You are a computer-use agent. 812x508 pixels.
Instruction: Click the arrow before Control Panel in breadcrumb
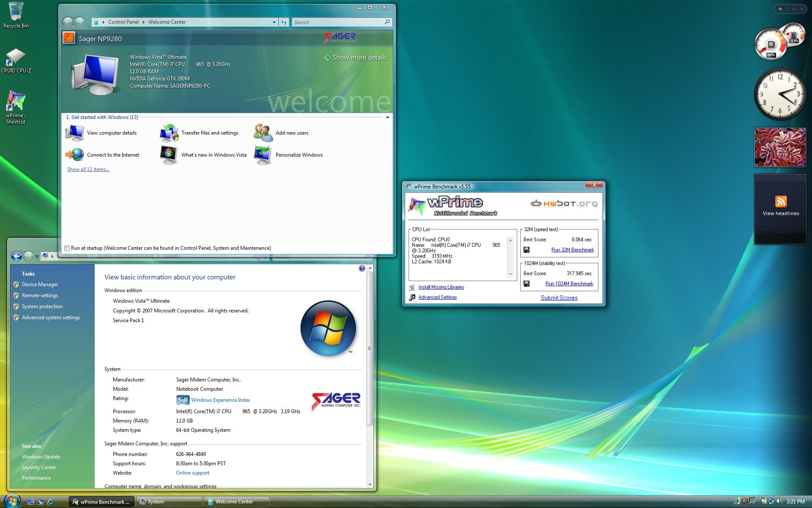pos(103,22)
